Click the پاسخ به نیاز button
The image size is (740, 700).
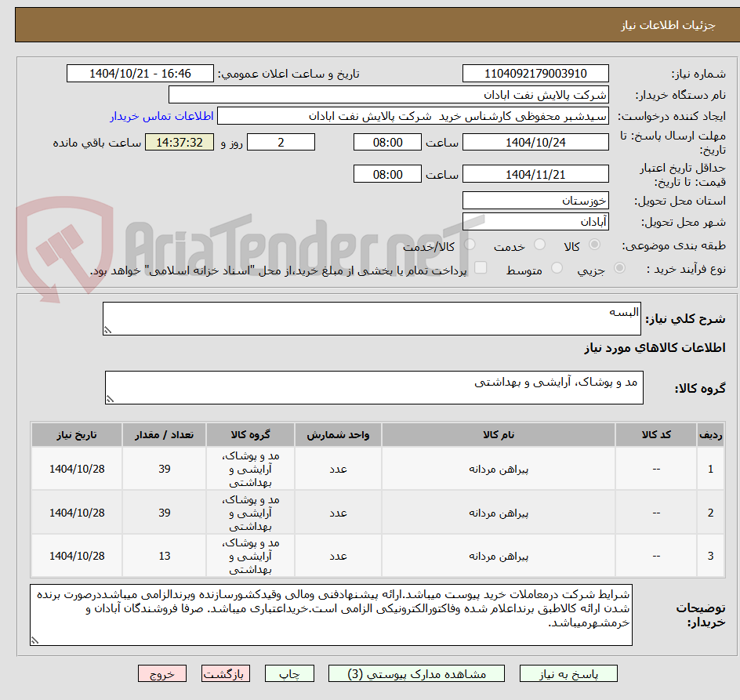(568, 673)
